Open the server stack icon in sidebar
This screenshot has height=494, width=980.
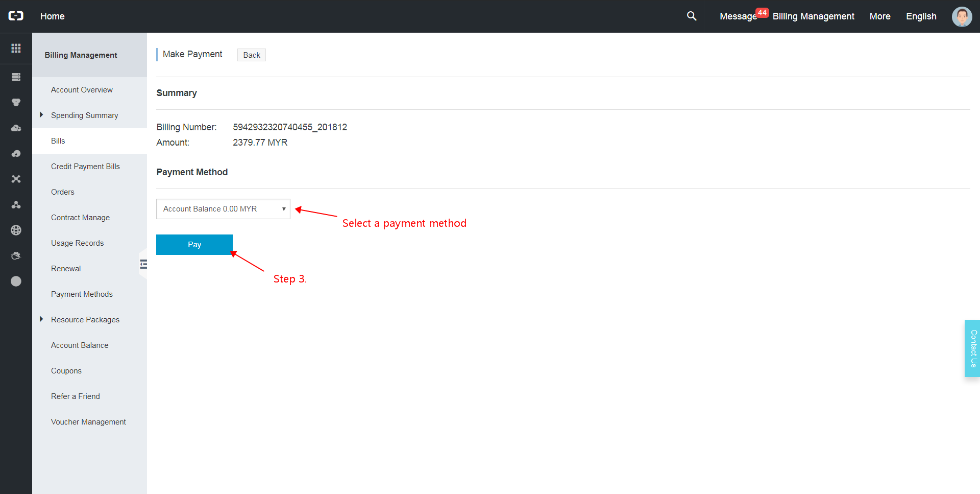[x=16, y=77]
